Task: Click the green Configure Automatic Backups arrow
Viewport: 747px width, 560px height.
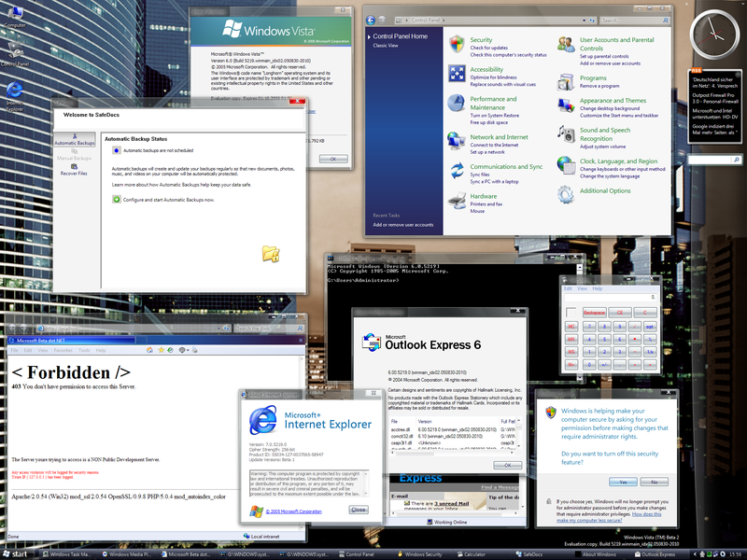Action: tap(117, 200)
